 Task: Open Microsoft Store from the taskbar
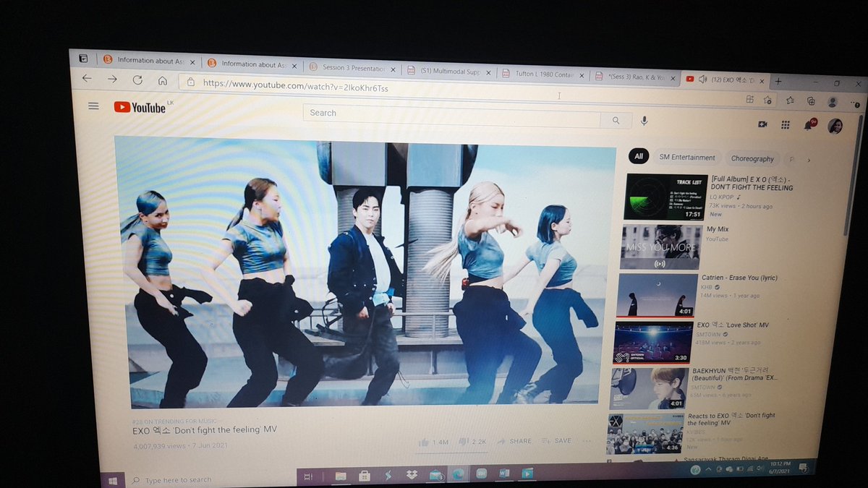365,476
